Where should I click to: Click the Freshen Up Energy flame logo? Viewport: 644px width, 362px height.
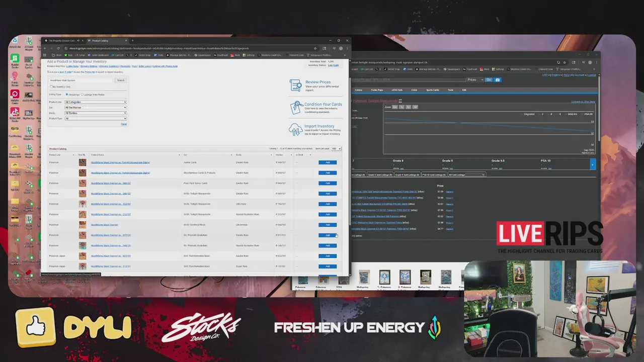click(x=434, y=327)
